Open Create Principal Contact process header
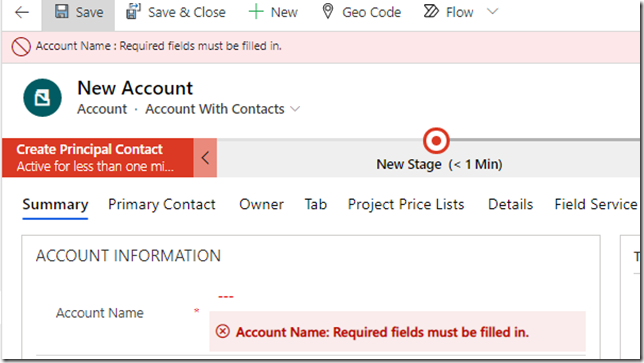Viewport: 644px width, 363px height. coord(98,158)
